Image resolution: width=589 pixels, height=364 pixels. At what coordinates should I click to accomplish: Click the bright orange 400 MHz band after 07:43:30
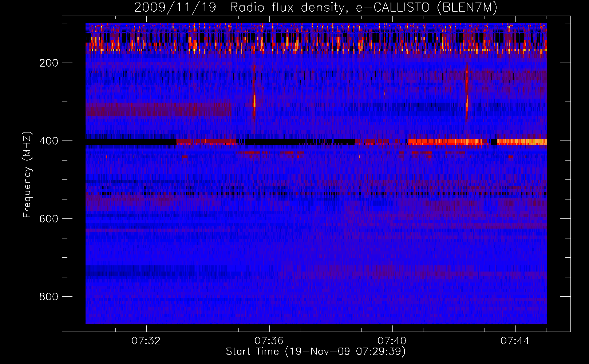coord(522,142)
